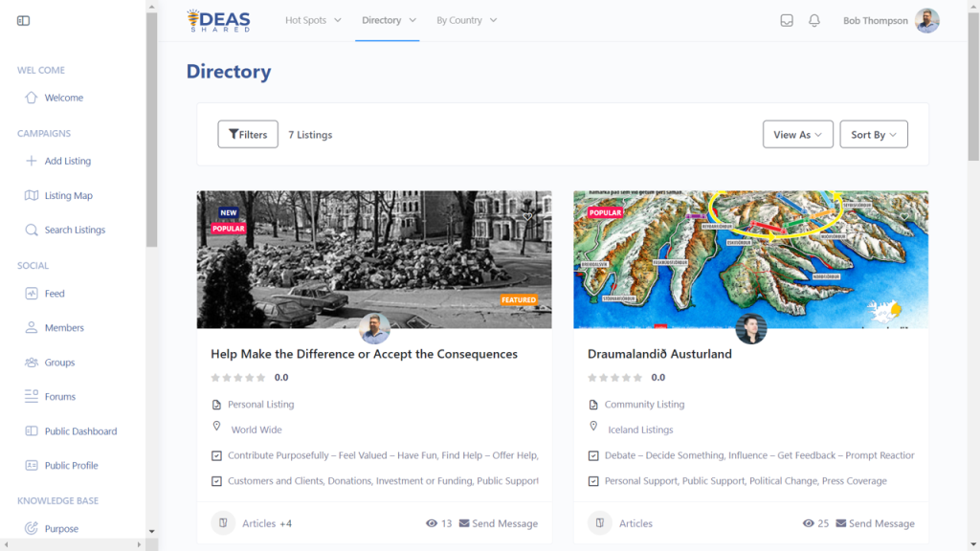Screen dimensions: 980x551
Task: Select Listing Map in the sidebar
Action: click(68, 195)
